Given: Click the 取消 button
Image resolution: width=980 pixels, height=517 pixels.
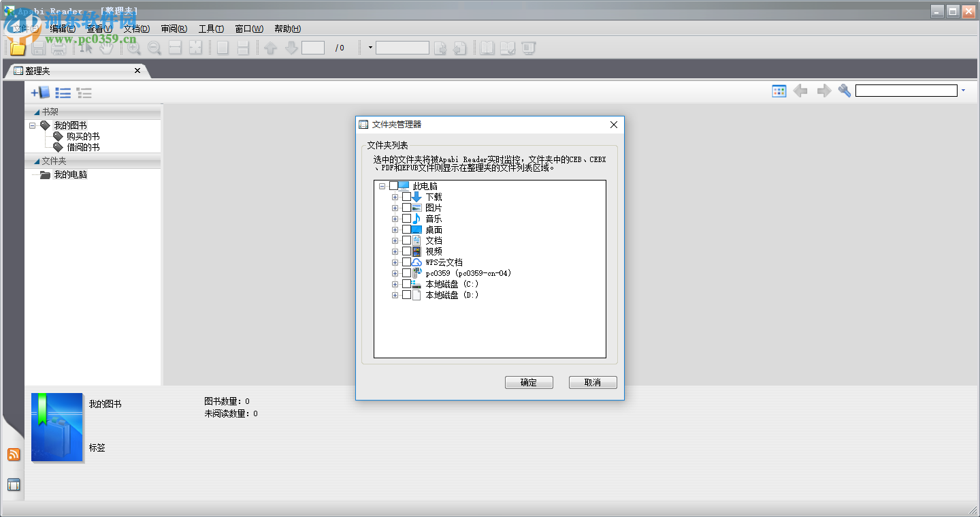Looking at the screenshot, I should 592,382.
